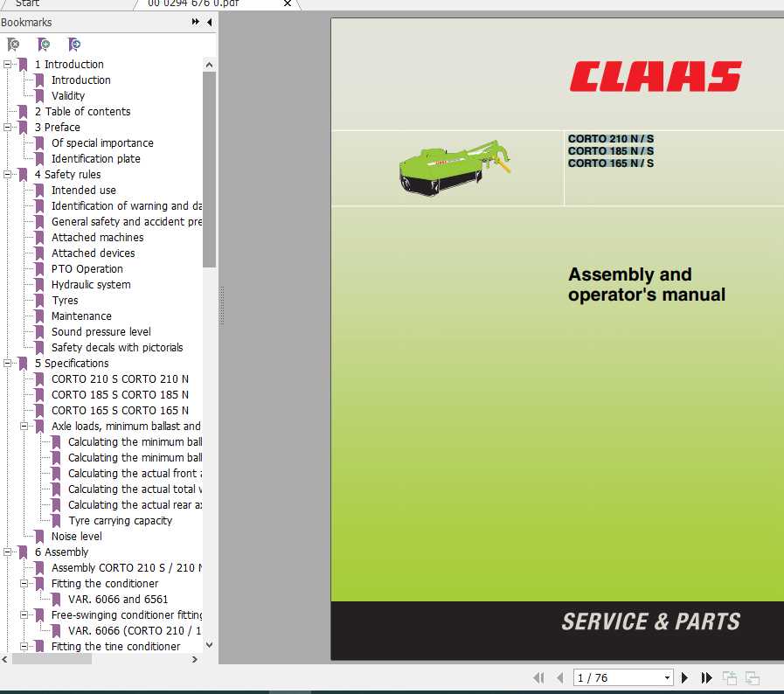Viewport: 784px width, 694px height.
Task: Collapse the 5 Specifications bookmark branch
Action: 7,363
